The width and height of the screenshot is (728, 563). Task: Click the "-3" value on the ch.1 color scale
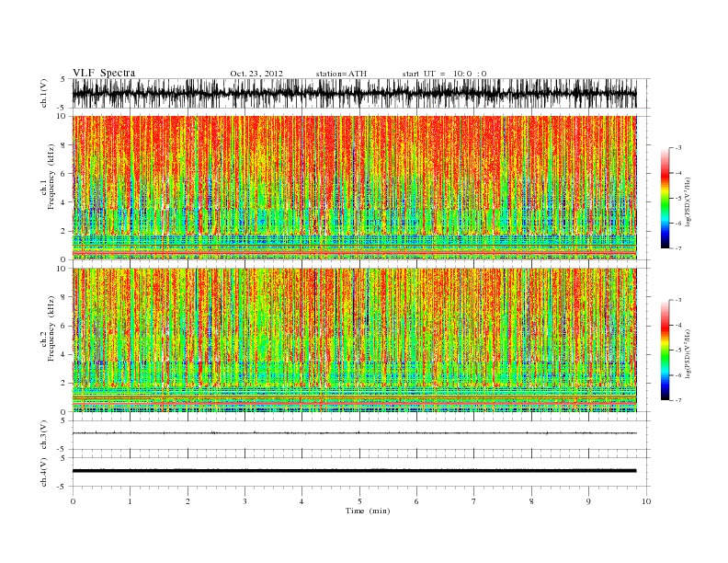coord(677,148)
